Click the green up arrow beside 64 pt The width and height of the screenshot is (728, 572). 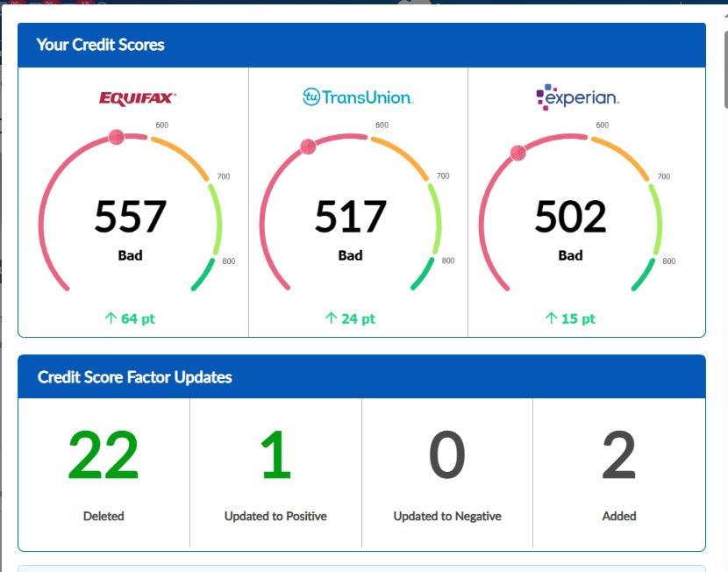(111, 318)
